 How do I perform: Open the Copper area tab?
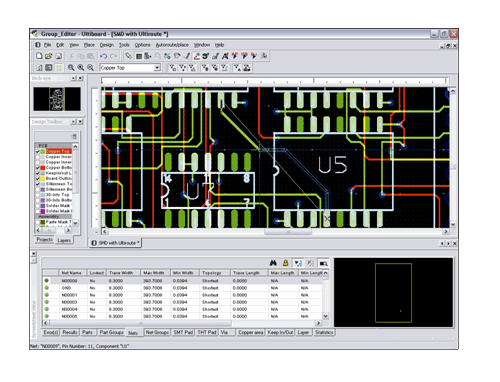click(x=251, y=332)
